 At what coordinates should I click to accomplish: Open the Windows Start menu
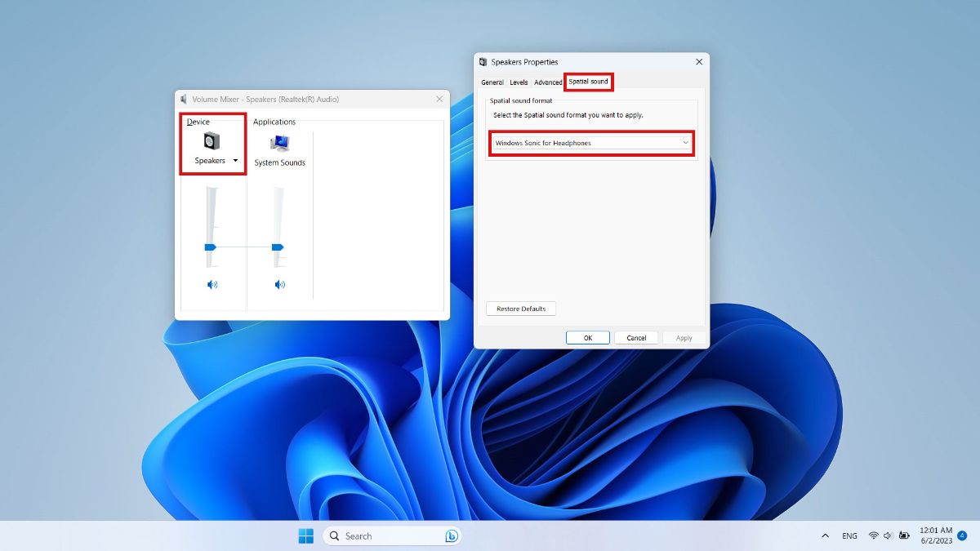(x=306, y=536)
